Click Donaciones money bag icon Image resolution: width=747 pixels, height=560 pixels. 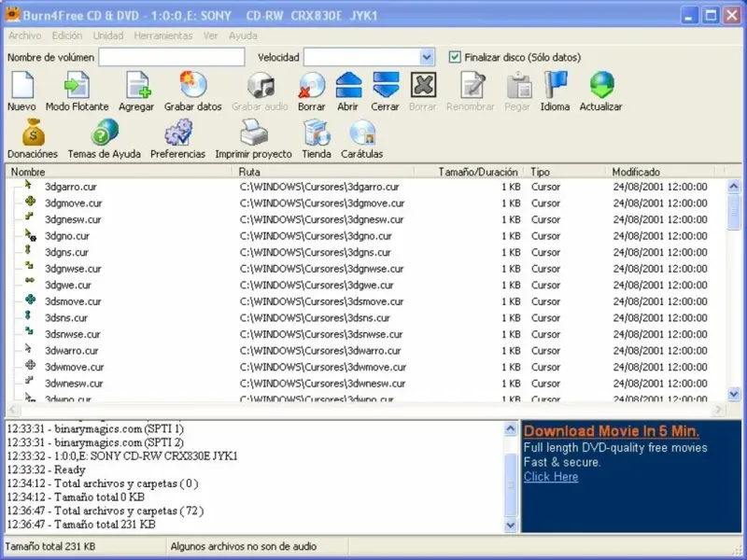tap(33, 133)
